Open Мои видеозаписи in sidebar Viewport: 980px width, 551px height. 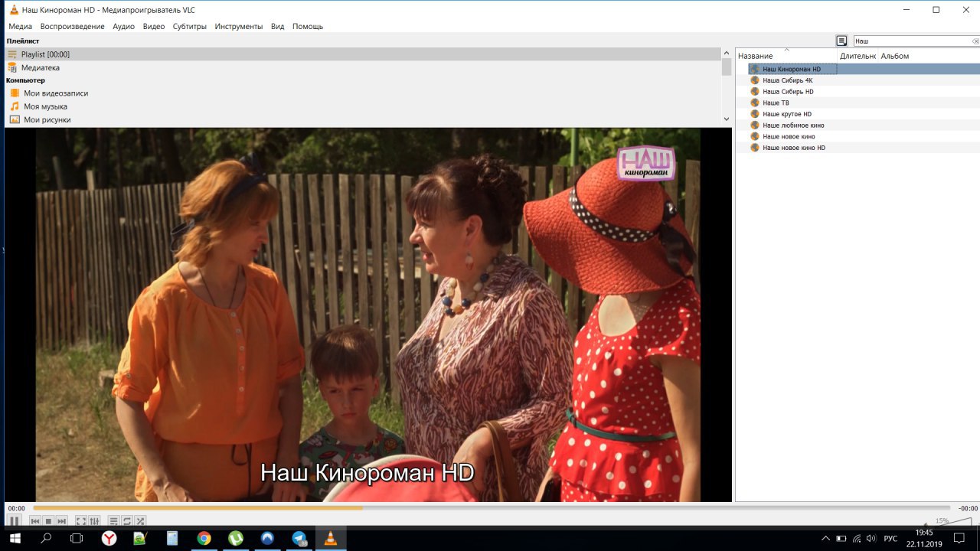[x=363, y=93]
